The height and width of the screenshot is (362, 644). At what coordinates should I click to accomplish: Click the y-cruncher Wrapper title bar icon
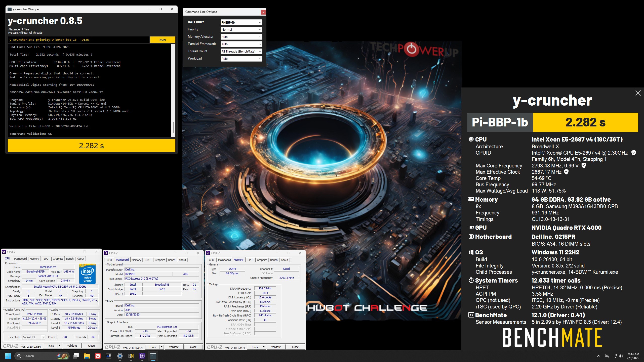(10, 9)
